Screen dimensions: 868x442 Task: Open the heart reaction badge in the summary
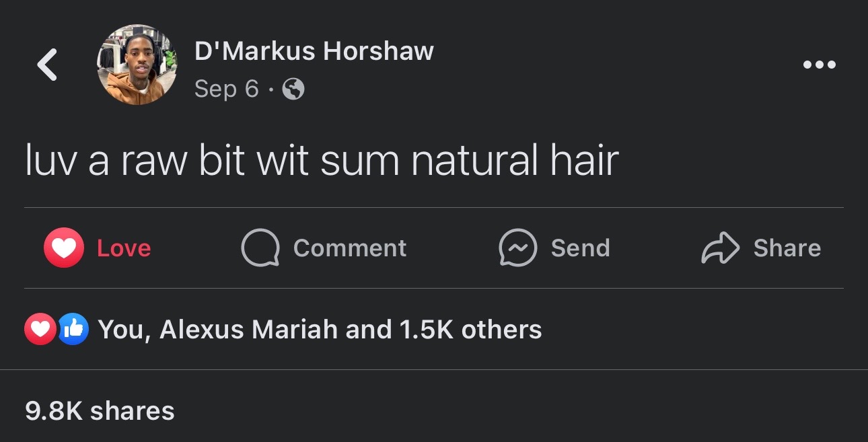40,329
